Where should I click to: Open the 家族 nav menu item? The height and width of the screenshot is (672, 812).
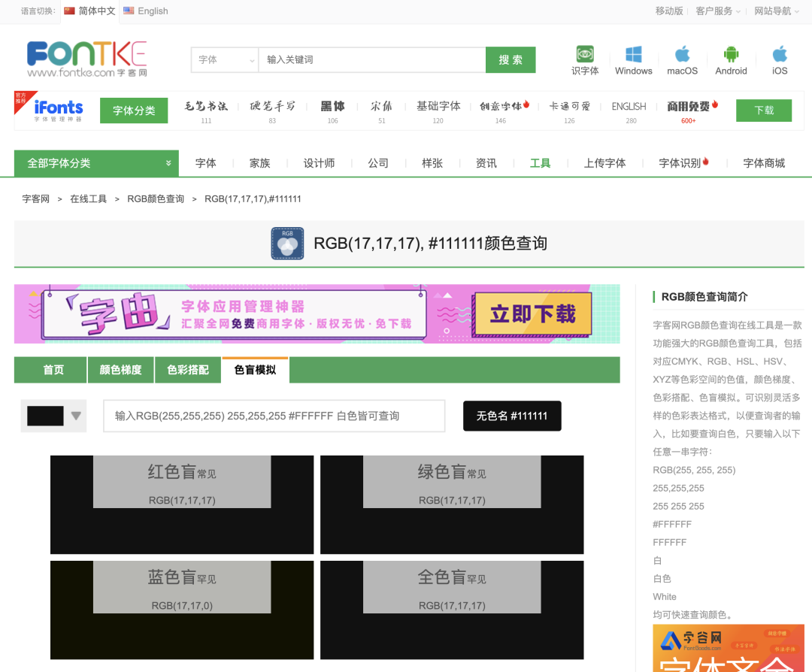(x=259, y=164)
